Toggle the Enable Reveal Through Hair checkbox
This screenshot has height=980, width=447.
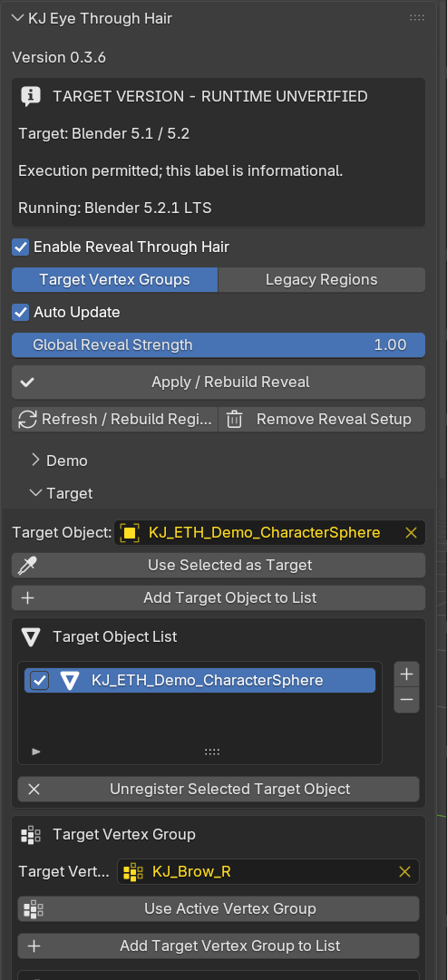tap(21, 247)
